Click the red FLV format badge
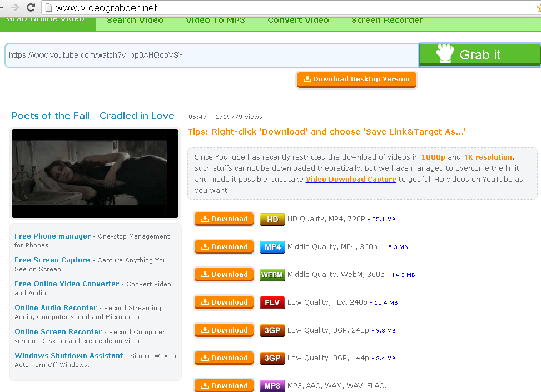 pos(272,302)
